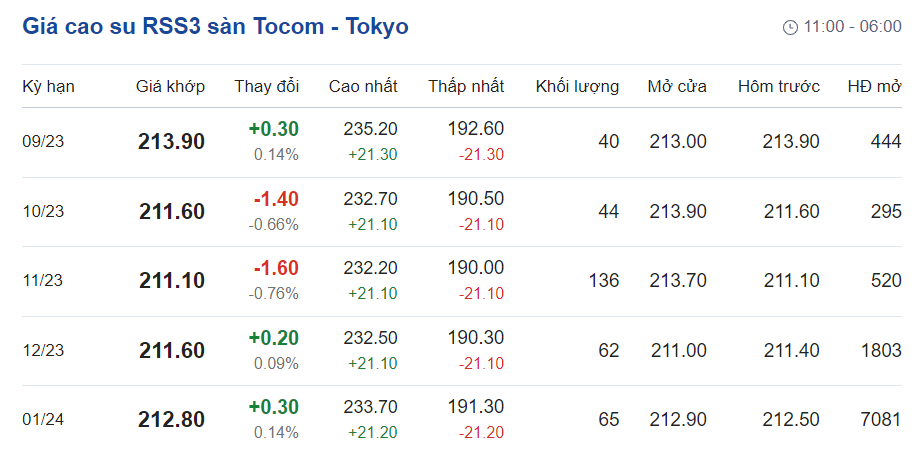This screenshot has width=914, height=455.
Task: Click the clock icon beside trading hours
Action: click(790, 27)
